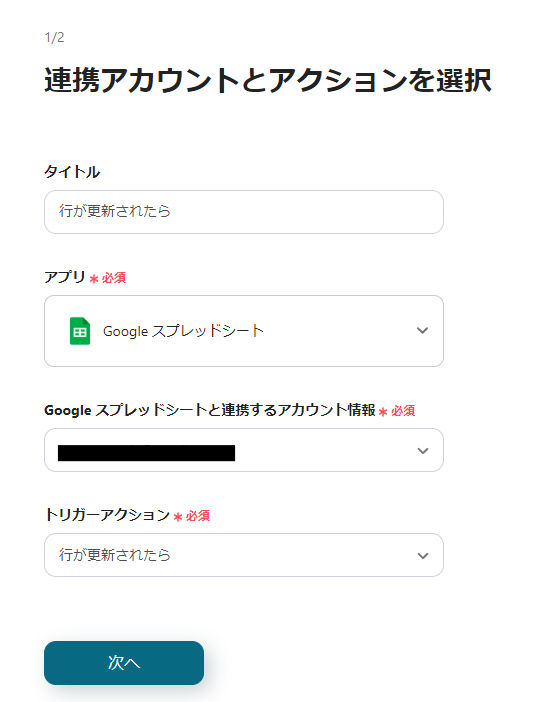Image resolution: width=536 pixels, height=702 pixels.
Task: Click the 次へ button
Action: tap(124, 663)
